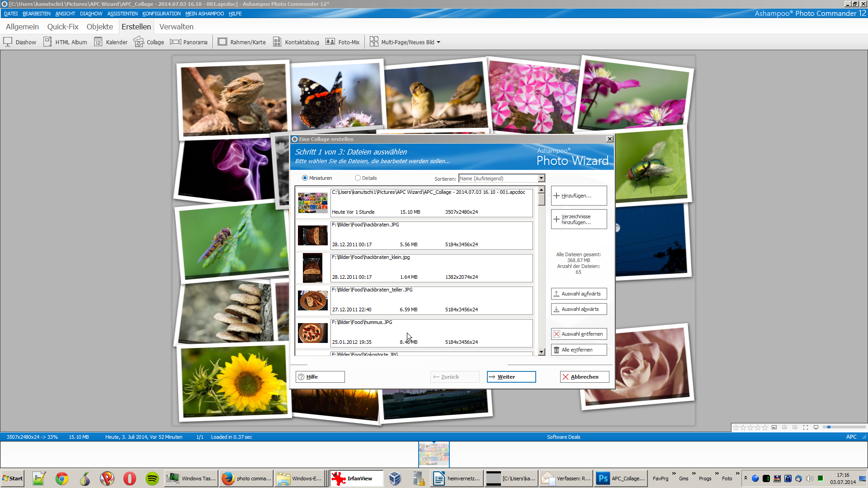Viewport: 868px width, 488px height.
Task: Select the APC_Collage apcdoc thumbnail
Action: 313,203
